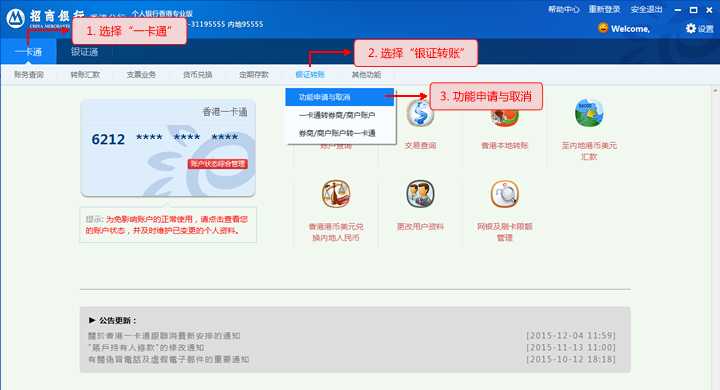Click the 交易查询 text label

[x=420, y=146]
